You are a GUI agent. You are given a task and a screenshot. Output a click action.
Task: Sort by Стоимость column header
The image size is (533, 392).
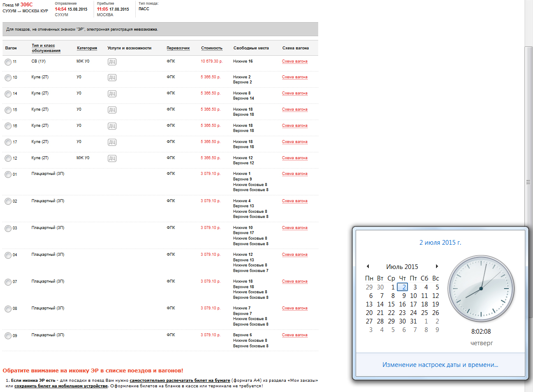[x=211, y=48]
